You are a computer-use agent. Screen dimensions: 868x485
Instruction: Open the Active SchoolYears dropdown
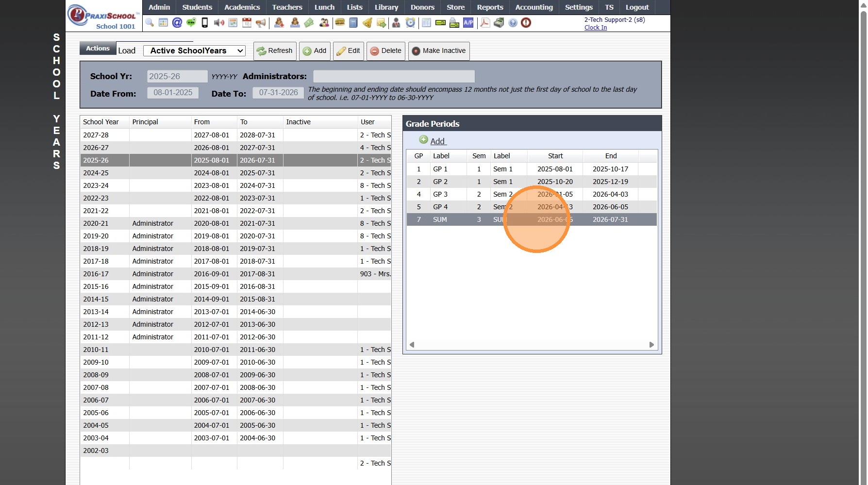194,51
